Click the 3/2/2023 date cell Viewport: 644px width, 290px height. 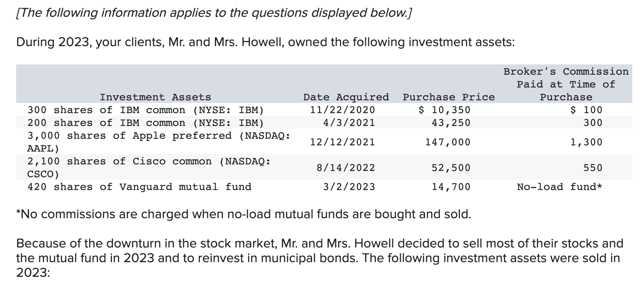(x=349, y=187)
